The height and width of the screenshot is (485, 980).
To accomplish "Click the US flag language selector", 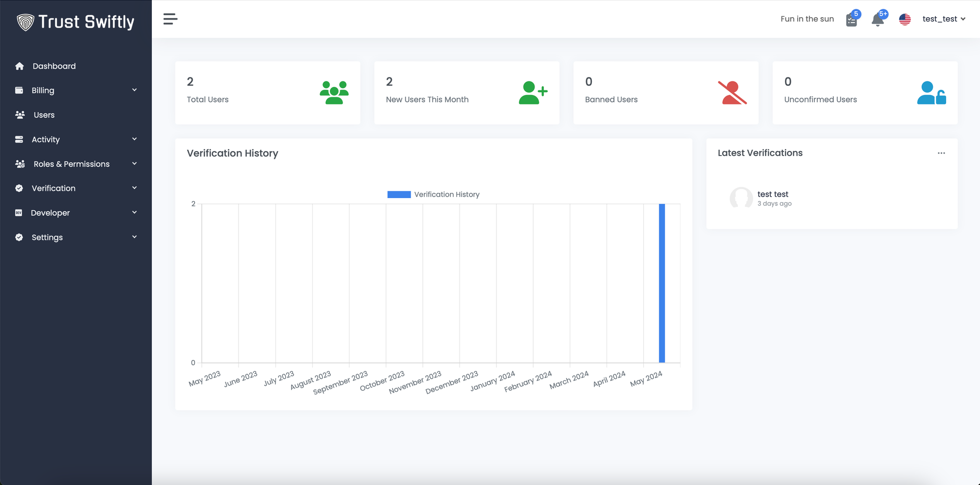I will (905, 19).
